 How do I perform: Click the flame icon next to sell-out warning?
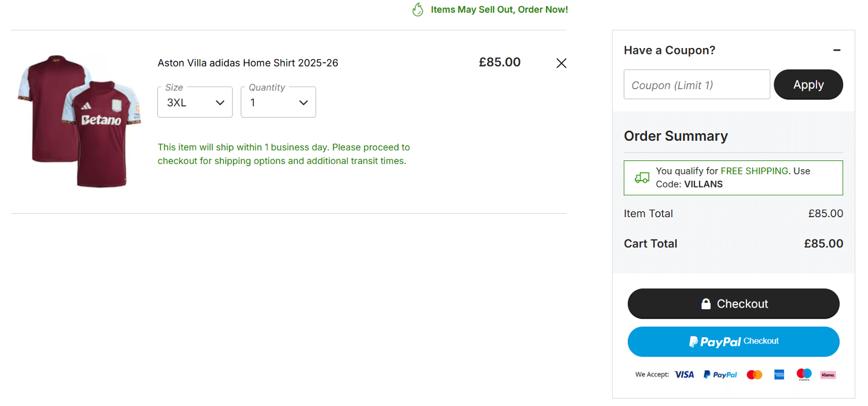pyautogui.click(x=417, y=9)
